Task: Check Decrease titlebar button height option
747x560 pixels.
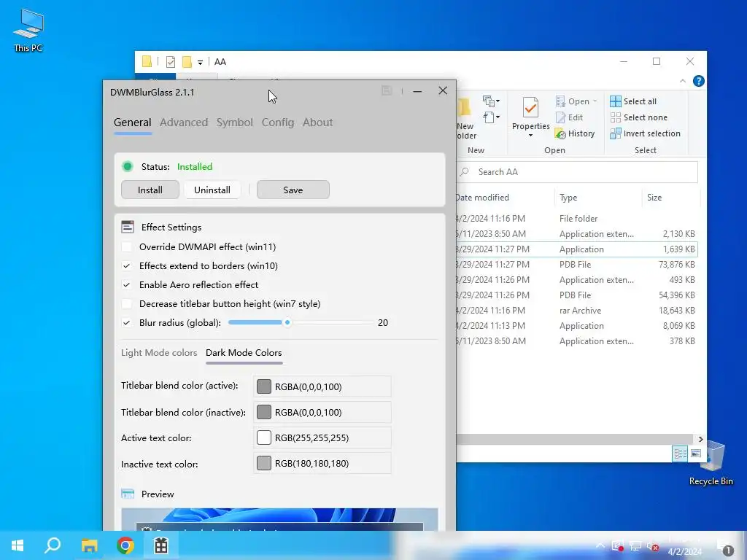Action: [x=127, y=304]
